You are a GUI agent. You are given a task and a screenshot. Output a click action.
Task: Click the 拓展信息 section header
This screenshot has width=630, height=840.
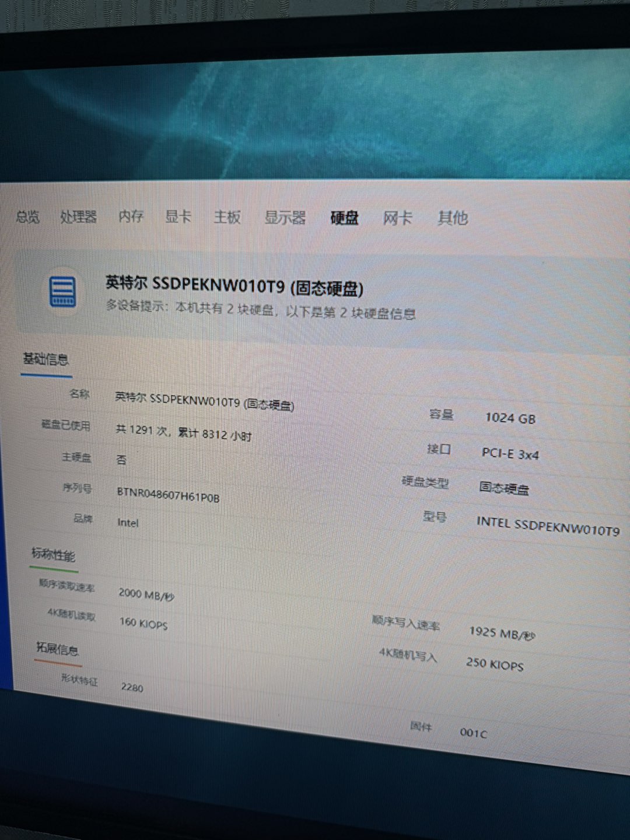(57, 649)
